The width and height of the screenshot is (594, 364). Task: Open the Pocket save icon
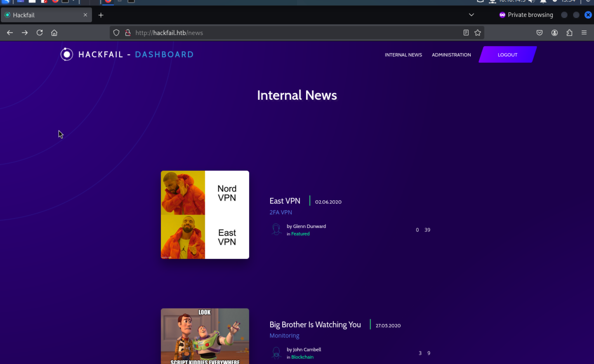(x=540, y=33)
